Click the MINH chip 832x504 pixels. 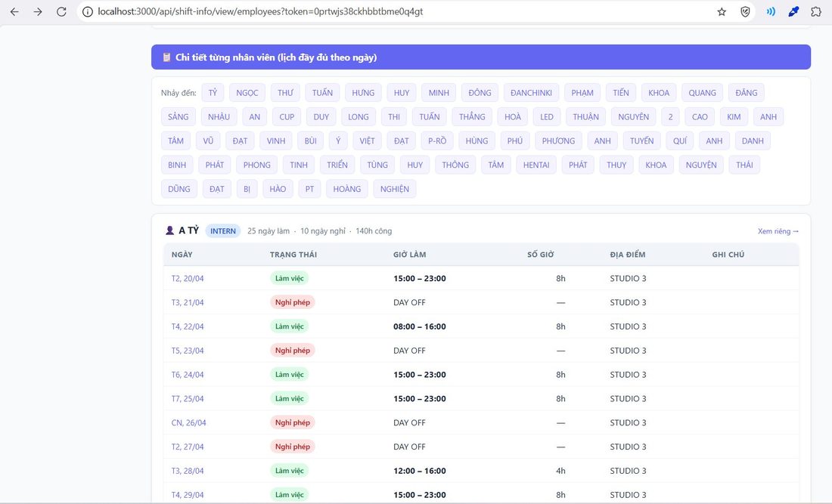tap(439, 93)
